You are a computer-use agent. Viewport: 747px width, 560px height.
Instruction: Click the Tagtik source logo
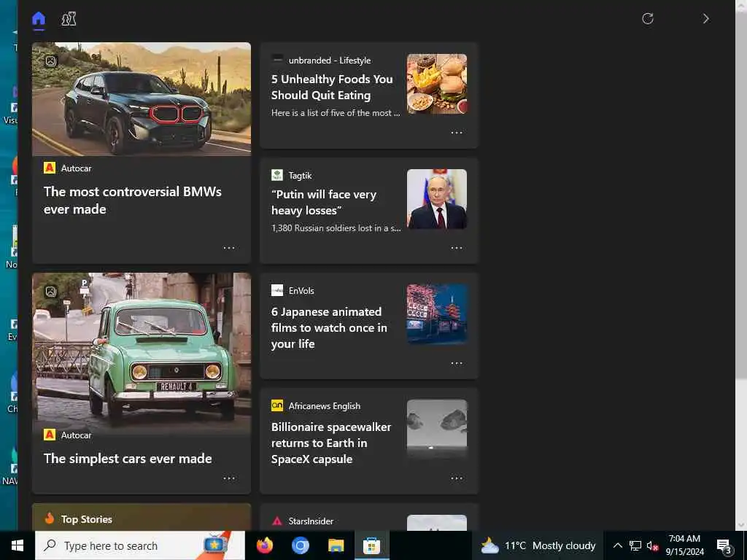coord(276,175)
